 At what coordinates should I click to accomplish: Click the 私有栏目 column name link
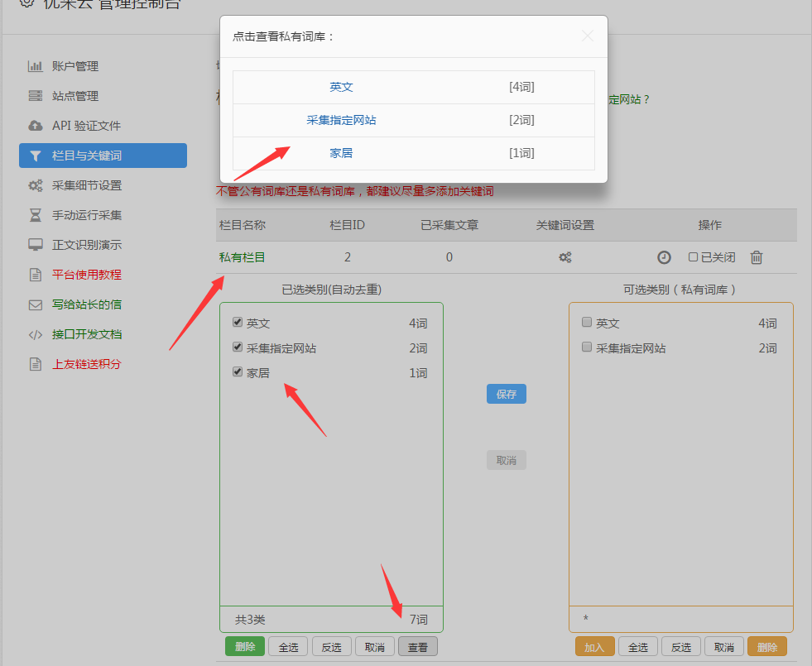point(242,257)
